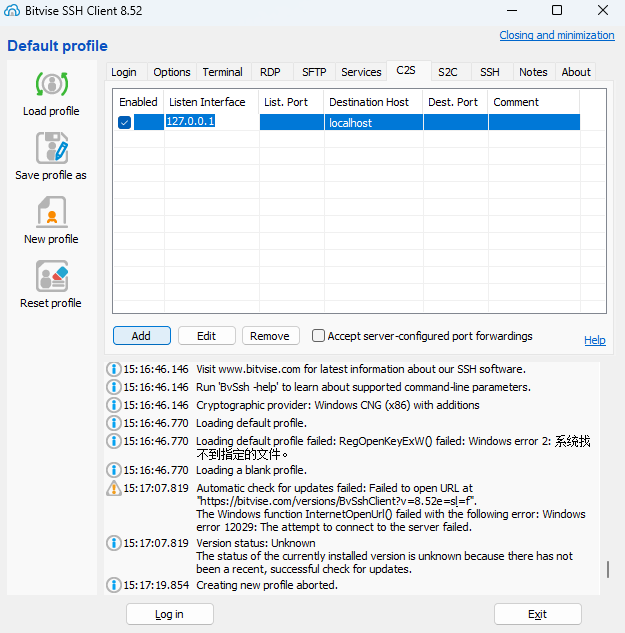Switch to the Login tab

(x=124, y=72)
